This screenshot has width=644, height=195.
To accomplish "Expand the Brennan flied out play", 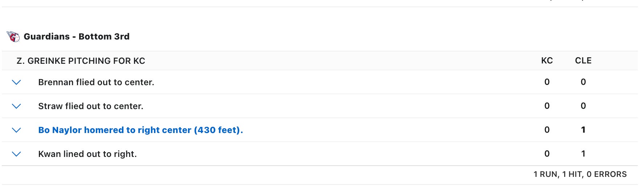I will tap(16, 82).
